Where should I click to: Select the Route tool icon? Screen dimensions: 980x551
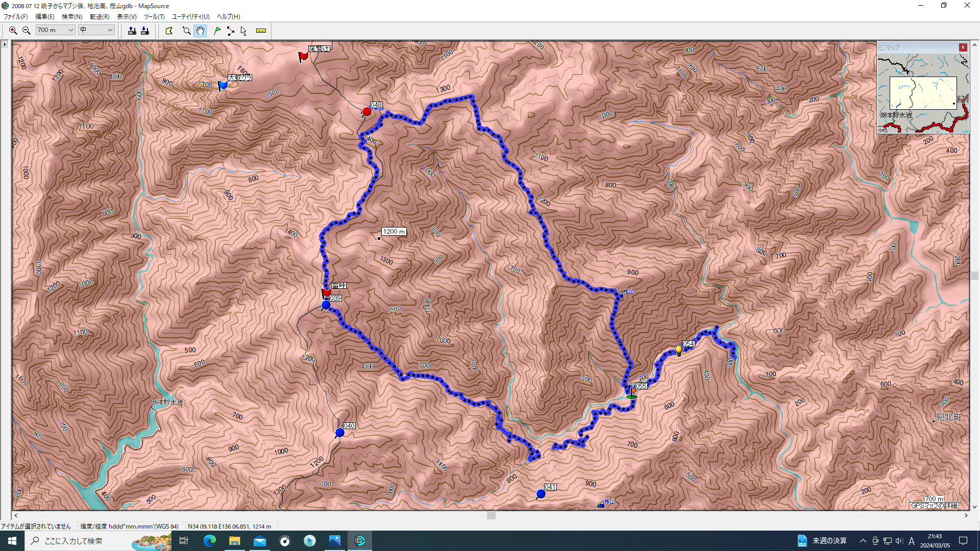click(230, 31)
